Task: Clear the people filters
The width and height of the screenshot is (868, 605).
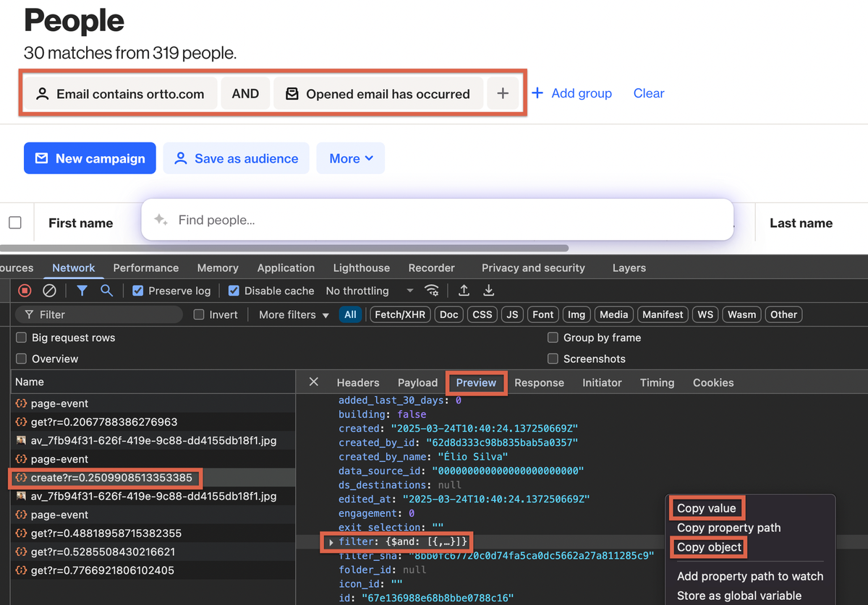Action: pos(649,93)
